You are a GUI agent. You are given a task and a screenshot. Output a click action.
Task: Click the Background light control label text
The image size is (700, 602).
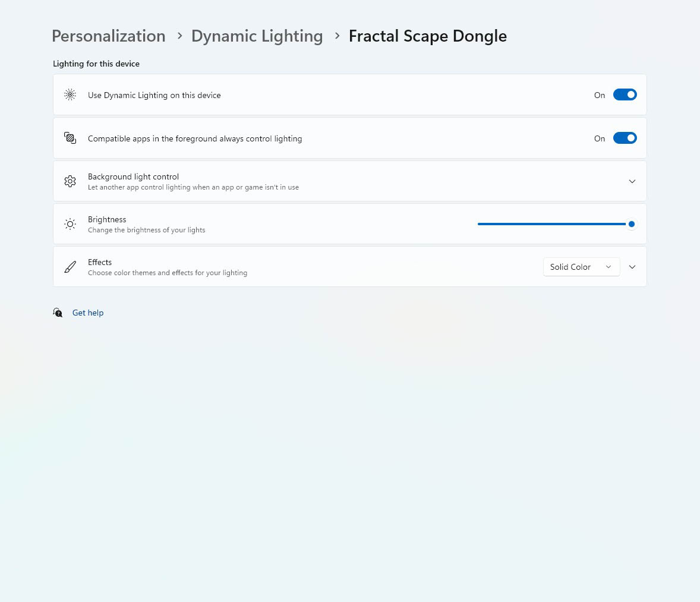(x=133, y=177)
